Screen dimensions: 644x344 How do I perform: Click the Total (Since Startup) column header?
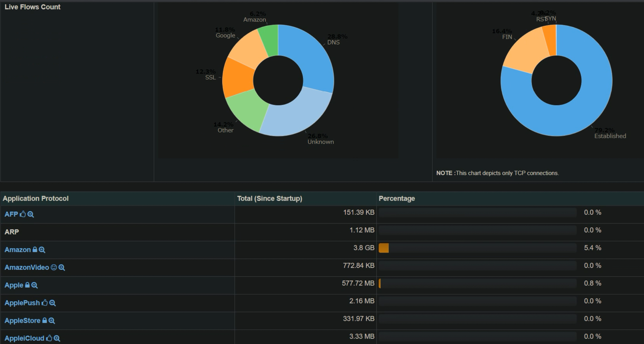click(270, 198)
